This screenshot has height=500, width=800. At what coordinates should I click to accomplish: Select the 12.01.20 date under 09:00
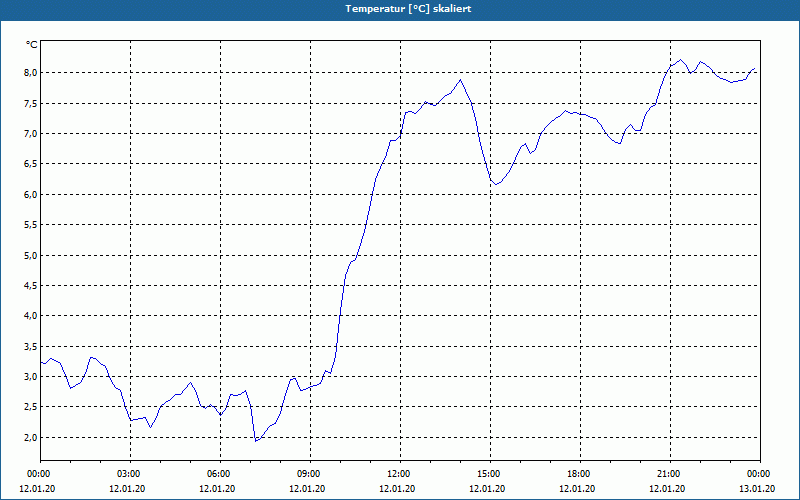tap(307, 489)
